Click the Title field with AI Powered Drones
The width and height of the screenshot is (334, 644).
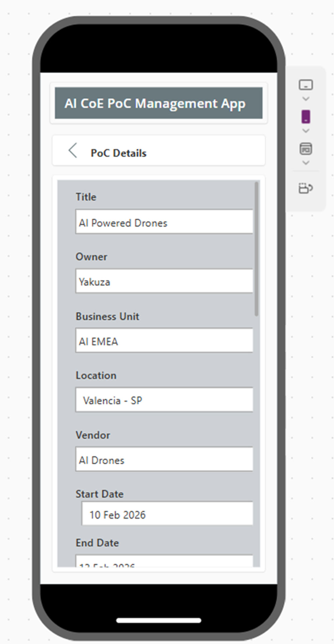(x=164, y=222)
